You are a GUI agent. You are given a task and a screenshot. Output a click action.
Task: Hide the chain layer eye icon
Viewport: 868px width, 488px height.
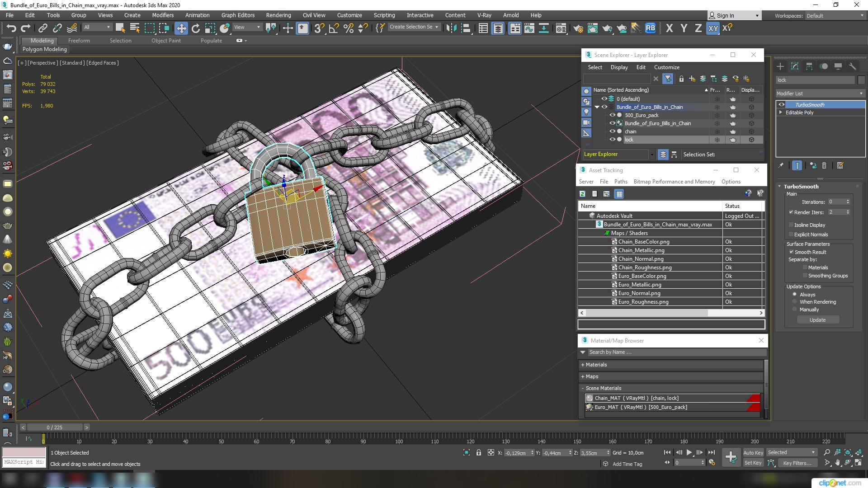pyautogui.click(x=612, y=131)
